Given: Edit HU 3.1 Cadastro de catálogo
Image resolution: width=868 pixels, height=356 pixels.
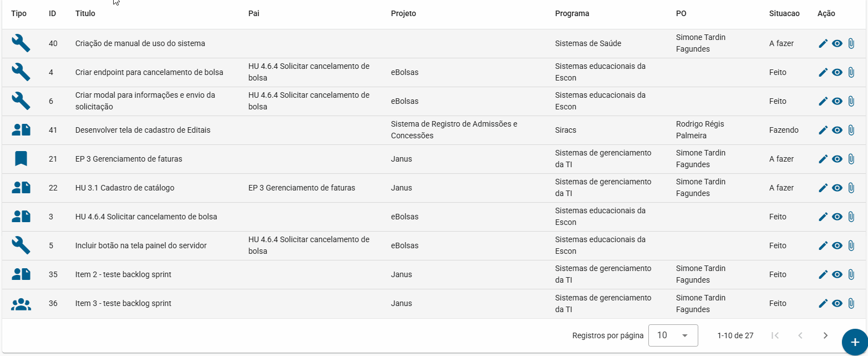Looking at the screenshot, I should [823, 188].
